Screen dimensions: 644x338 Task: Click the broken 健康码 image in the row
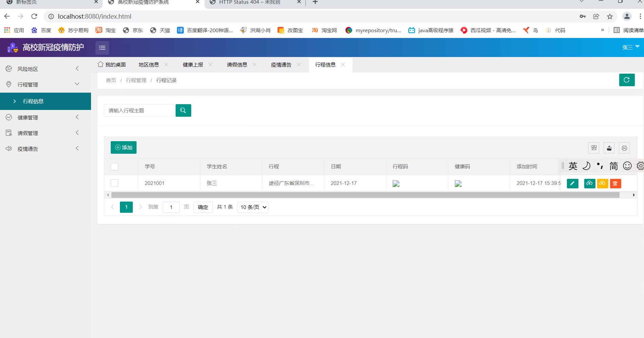point(458,184)
